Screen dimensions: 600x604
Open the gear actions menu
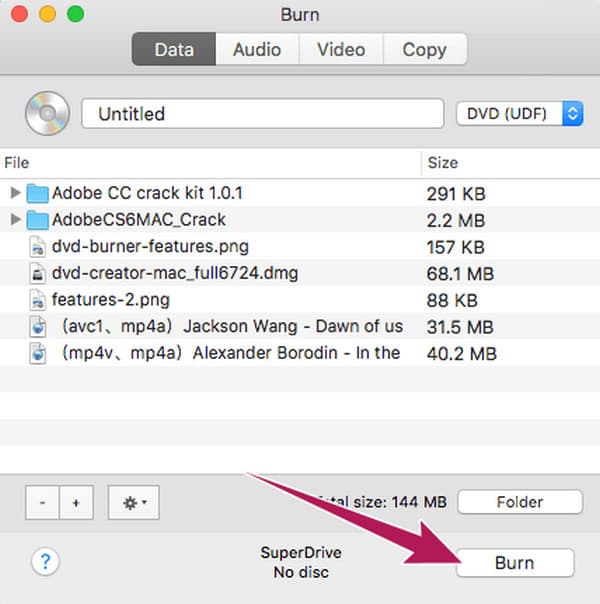134,502
